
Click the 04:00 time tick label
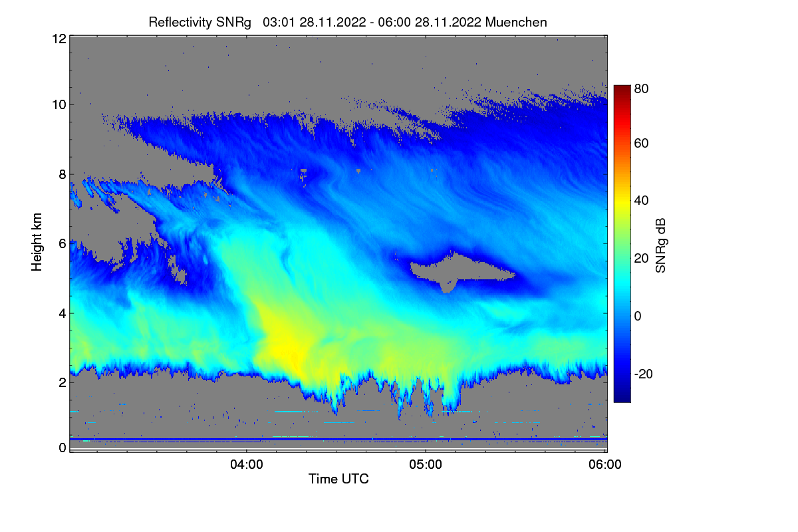[246, 465]
